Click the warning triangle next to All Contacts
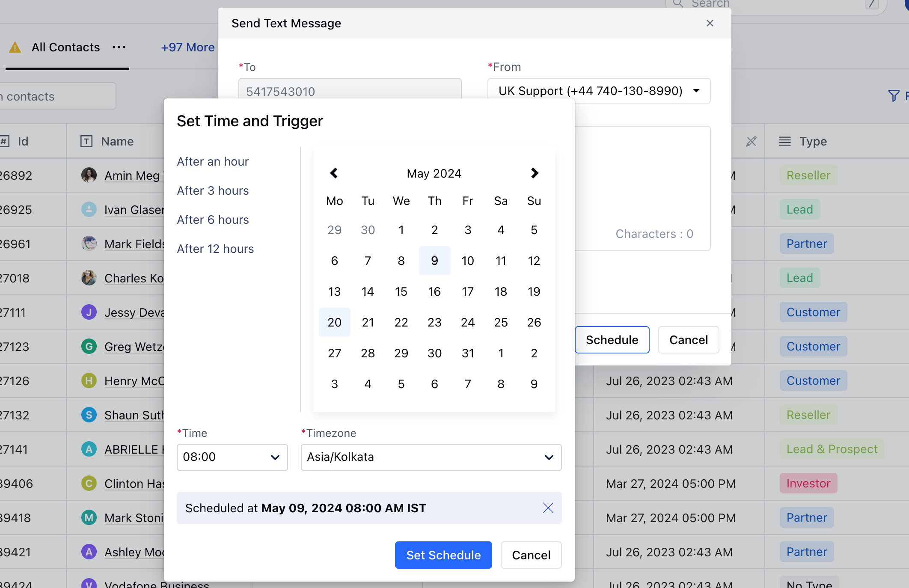Image resolution: width=909 pixels, height=588 pixels. coord(15,47)
